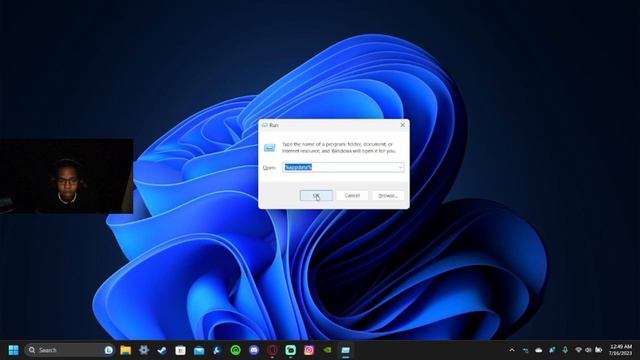Open Bing Chat icon in search box
This screenshot has width=640, height=360.
pos(109,350)
